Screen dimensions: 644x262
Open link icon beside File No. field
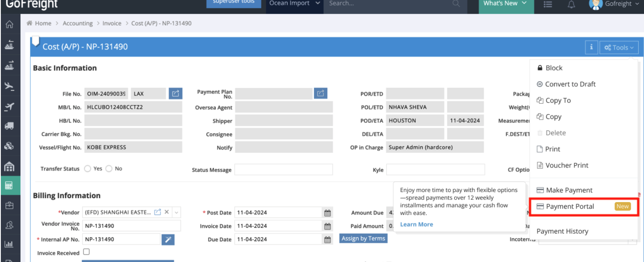(x=175, y=94)
